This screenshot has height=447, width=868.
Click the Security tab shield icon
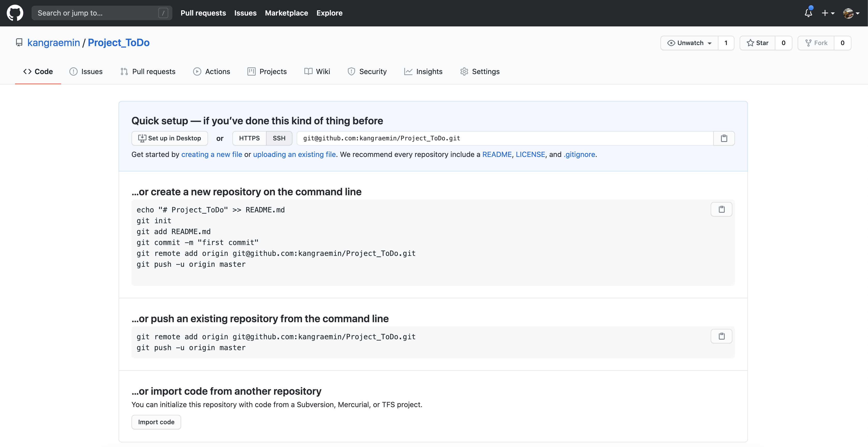pyautogui.click(x=351, y=71)
